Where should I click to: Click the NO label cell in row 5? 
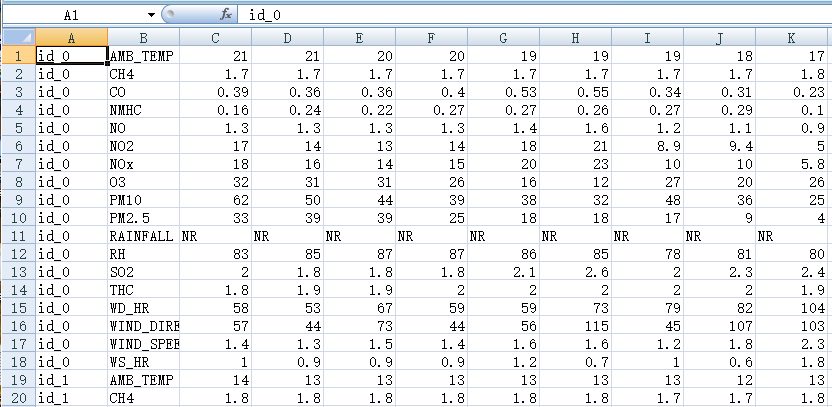(144, 127)
